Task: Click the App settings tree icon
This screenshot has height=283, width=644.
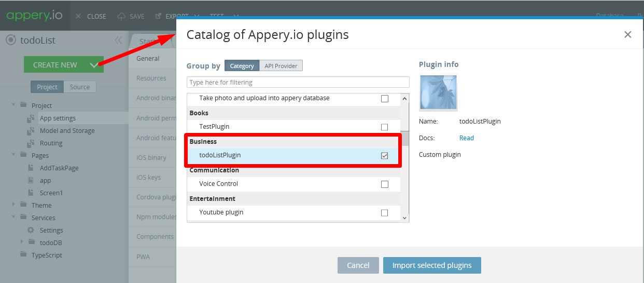Action: (x=31, y=118)
